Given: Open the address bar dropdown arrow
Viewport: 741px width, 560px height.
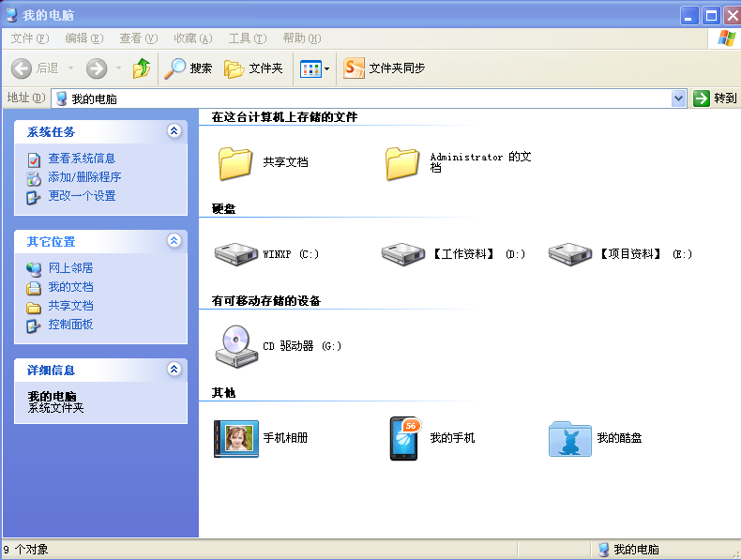Looking at the screenshot, I should point(679,98).
